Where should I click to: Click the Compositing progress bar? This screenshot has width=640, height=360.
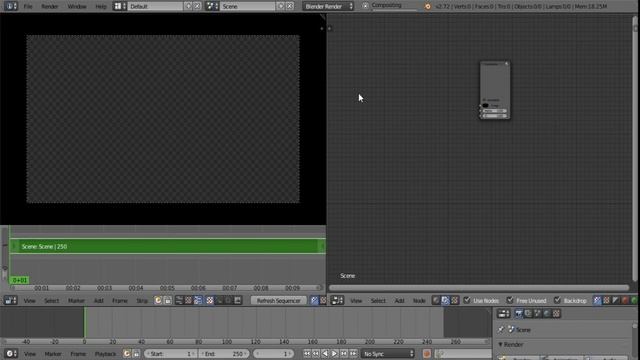[x=394, y=6]
